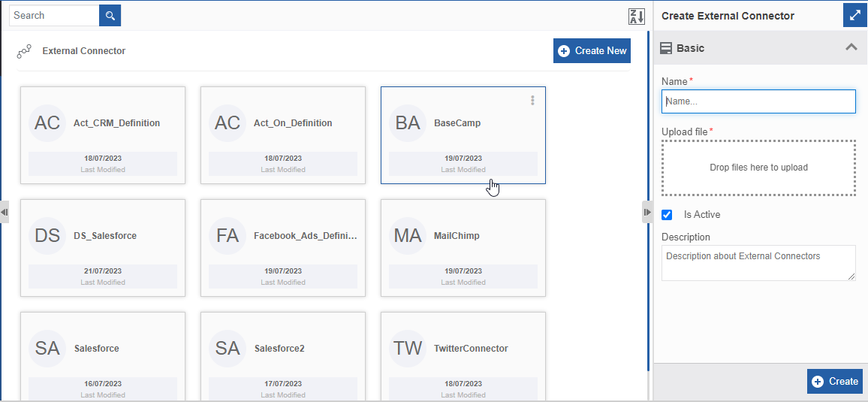
Task: Click the Create External Connector title
Action: (x=728, y=16)
